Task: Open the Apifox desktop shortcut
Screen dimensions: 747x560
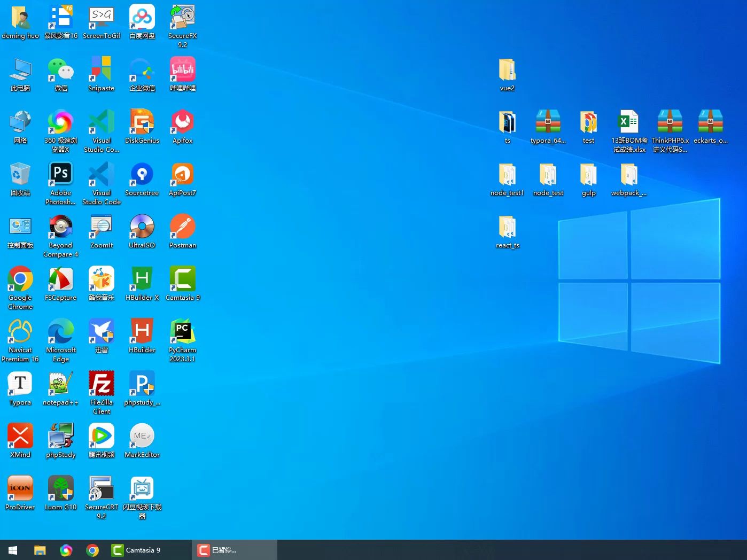Action: tap(183, 127)
